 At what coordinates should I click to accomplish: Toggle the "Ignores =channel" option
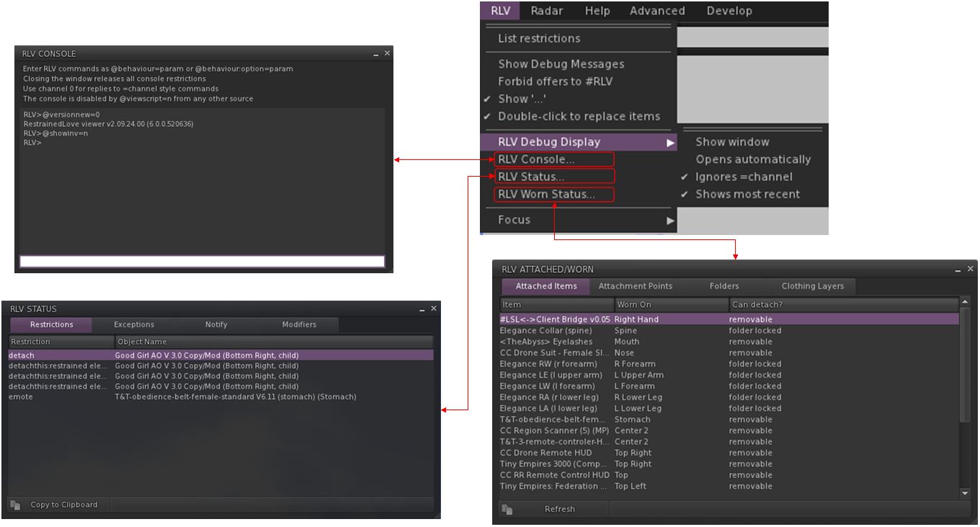[743, 177]
